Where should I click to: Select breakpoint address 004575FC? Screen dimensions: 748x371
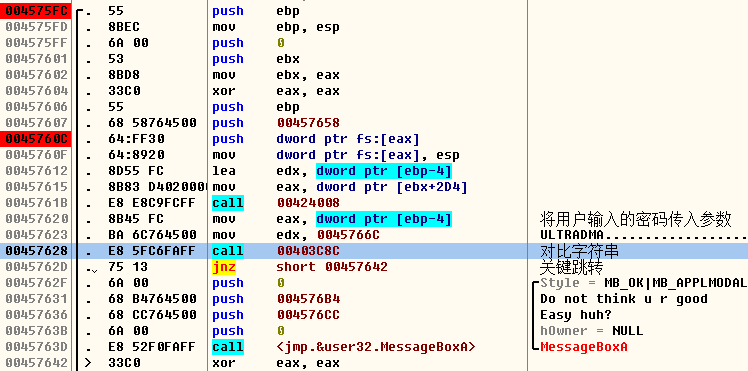pyautogui.click(x=36, y=11)
